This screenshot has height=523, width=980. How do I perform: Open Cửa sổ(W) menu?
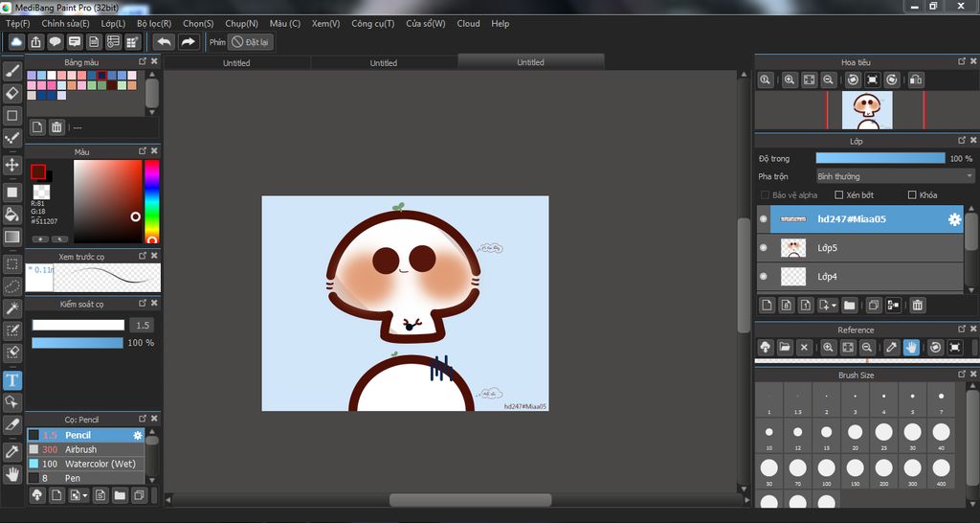click(x=426, y=23)
